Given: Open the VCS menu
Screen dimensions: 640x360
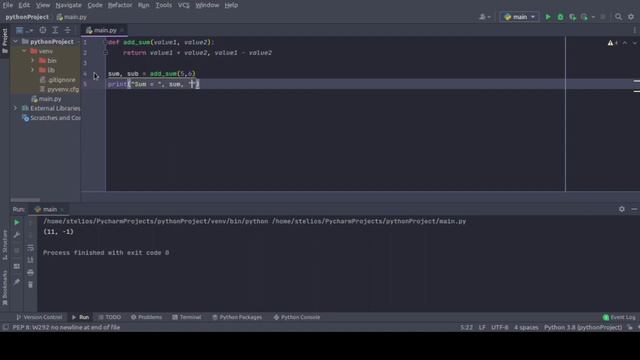Looking at the screenshot, I should 184,5.
